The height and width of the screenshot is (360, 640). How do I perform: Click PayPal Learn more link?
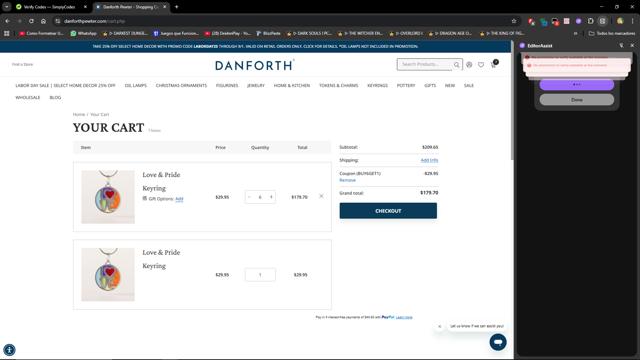[x=404, y=317]
